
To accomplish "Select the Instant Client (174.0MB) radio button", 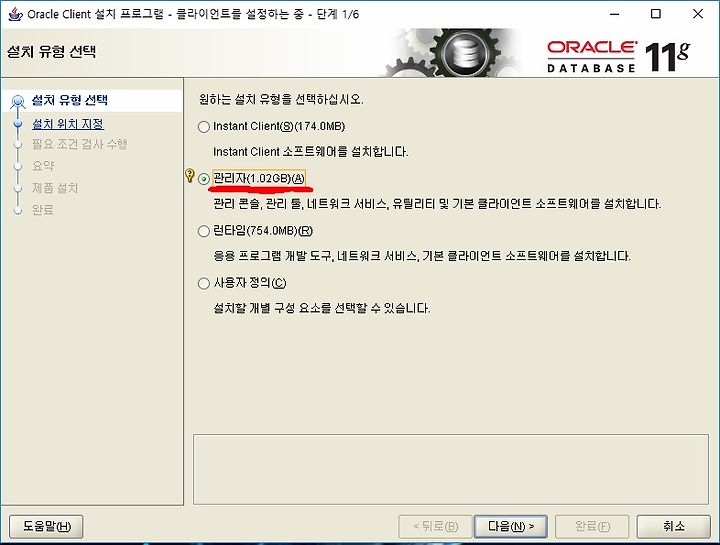I will point(203,127).
